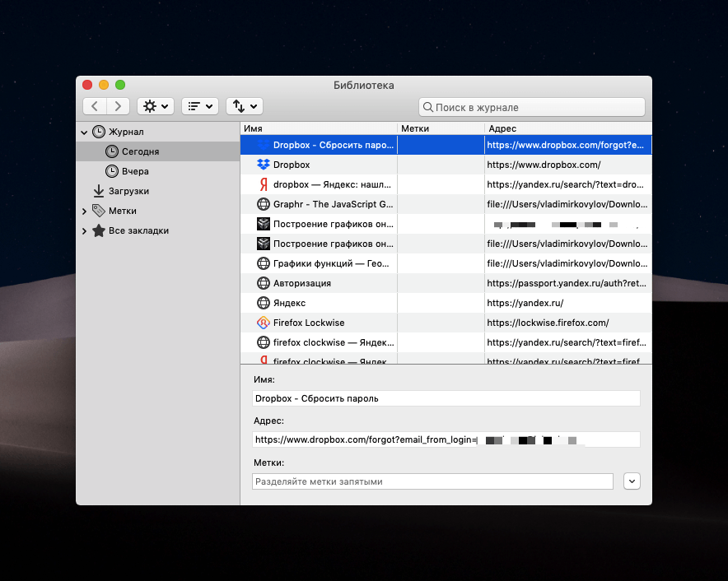Open the Import and Backup arrows menu
728x581 pixels.
click(x=245, y=106)
